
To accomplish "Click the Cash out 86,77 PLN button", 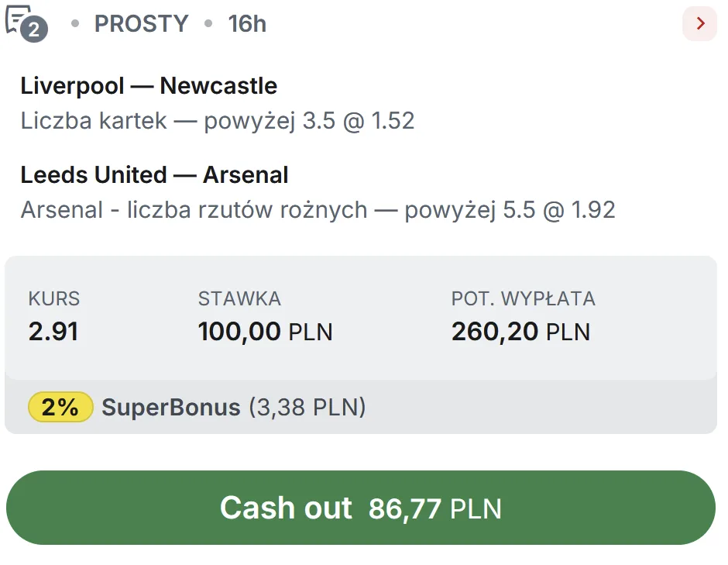I will pos(363,508).
